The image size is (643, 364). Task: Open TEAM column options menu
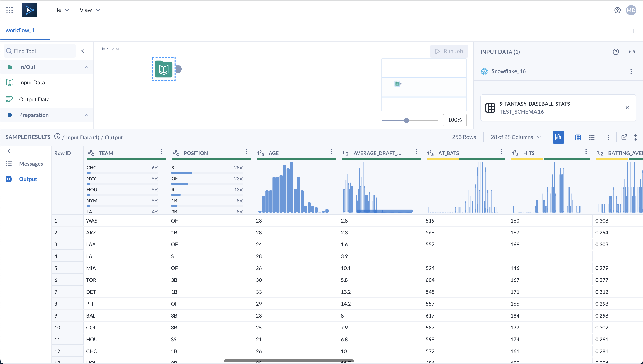(x=161, y=151)
